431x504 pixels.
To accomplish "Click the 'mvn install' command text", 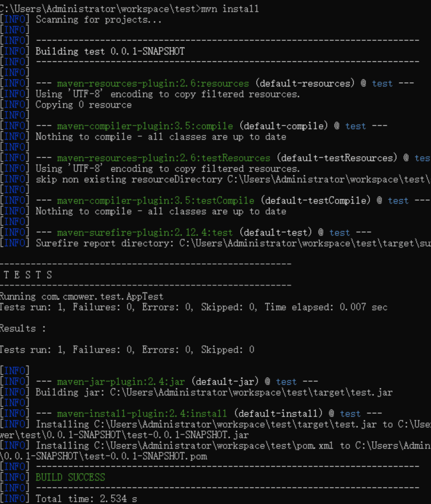I will click(230, 9).
